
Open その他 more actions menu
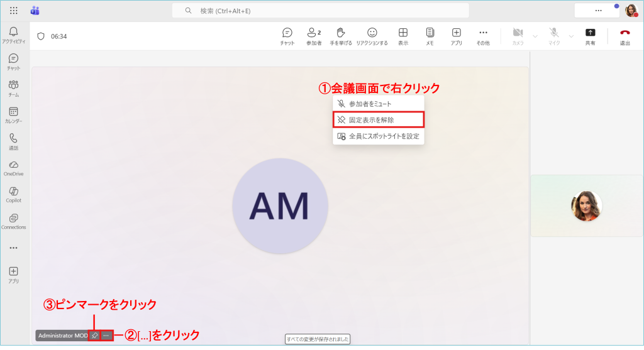click(x=483, y=36)
